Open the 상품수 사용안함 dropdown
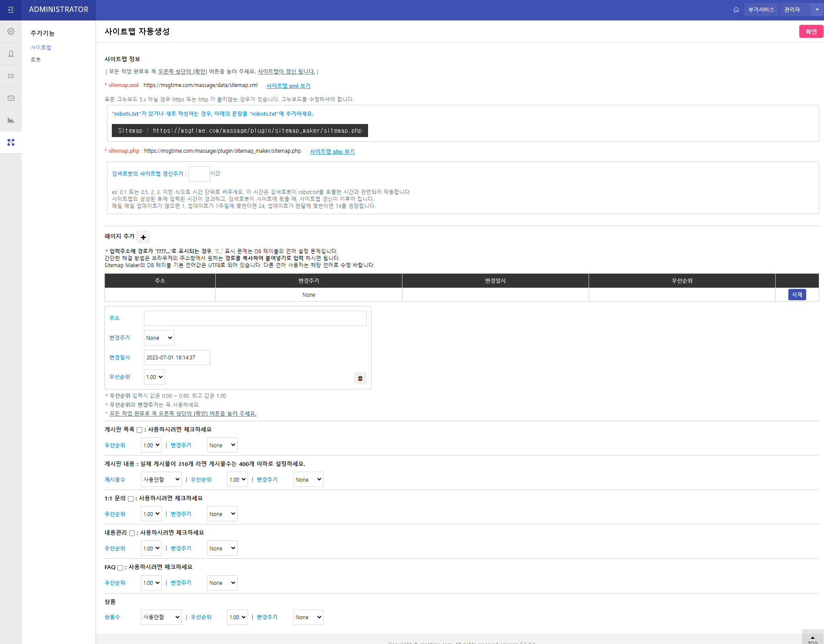The image size is (824, 644). coord(161,617)
